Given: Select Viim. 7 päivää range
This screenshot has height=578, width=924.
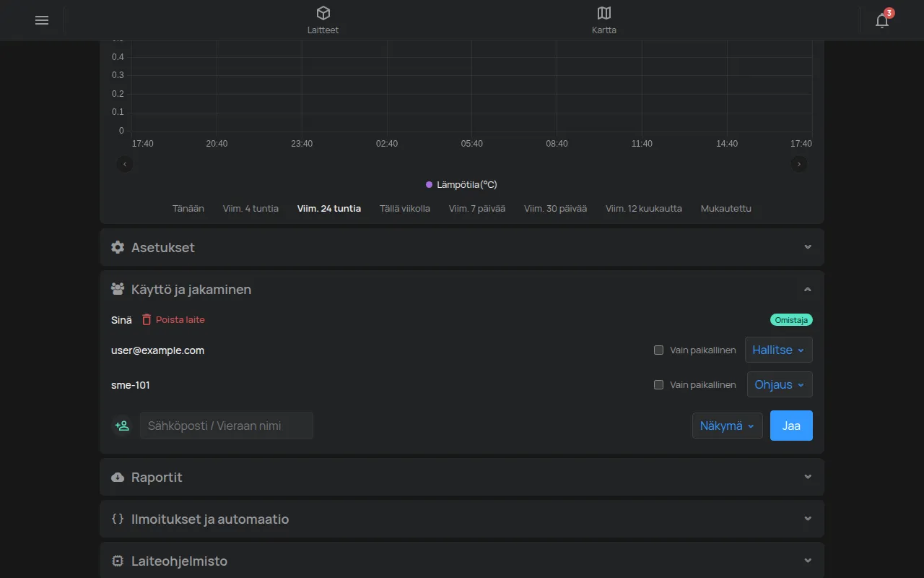Looking at the screenshot, I should [x=477, y=209].
